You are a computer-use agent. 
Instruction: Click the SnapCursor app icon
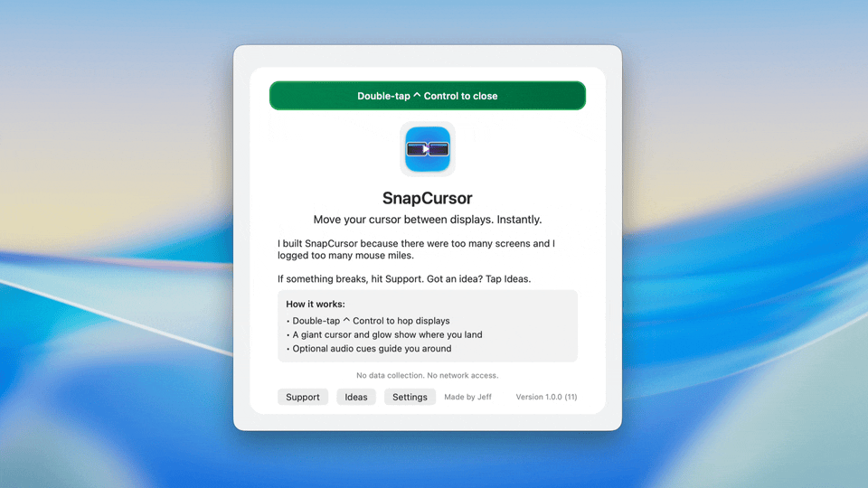click(x=428, y=149)
